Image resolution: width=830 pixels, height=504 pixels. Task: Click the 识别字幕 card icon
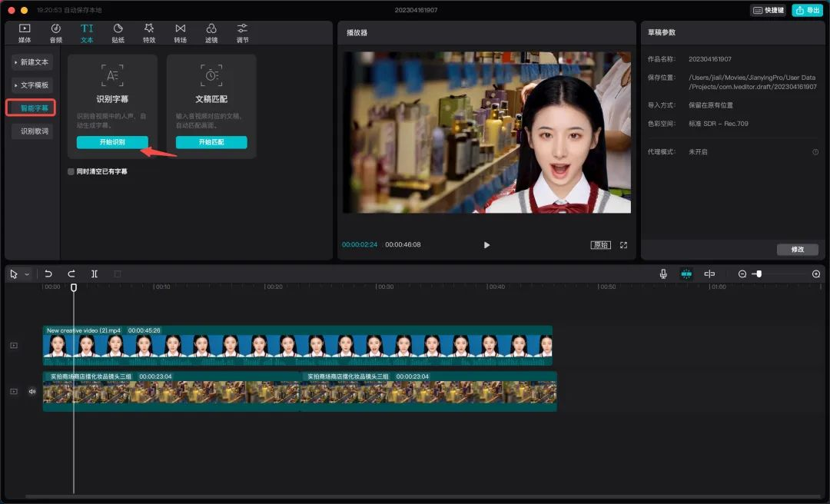click(x=112, y=75)
